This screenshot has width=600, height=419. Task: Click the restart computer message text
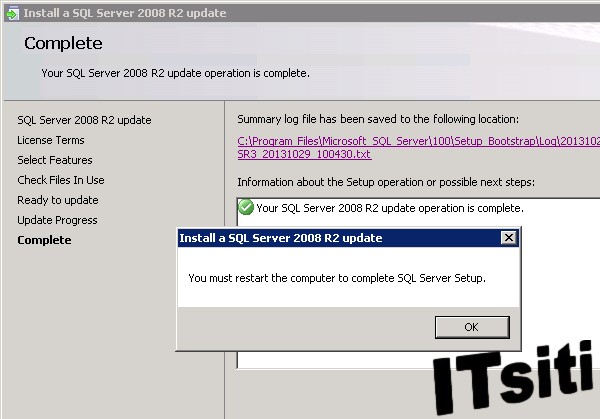tap(337, 278)
